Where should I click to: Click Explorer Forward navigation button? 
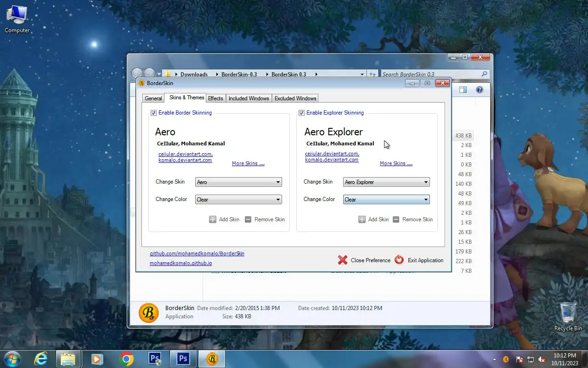[x=149, y=73]
